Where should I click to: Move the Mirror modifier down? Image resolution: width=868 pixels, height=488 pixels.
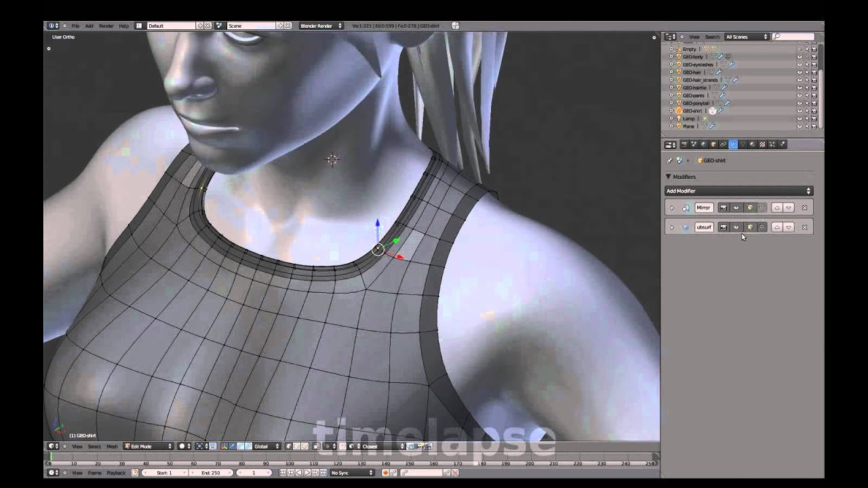coord(789,207)
